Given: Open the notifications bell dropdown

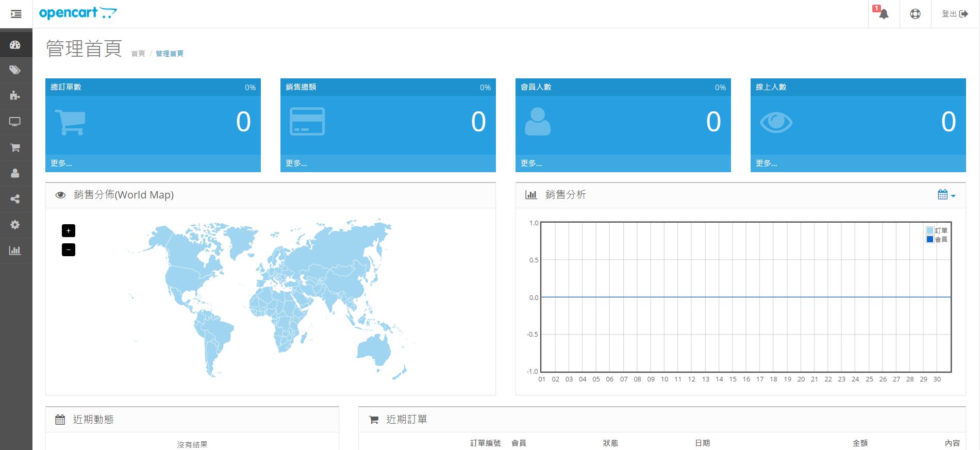Looking at the screenshot, I should point(884,14).
